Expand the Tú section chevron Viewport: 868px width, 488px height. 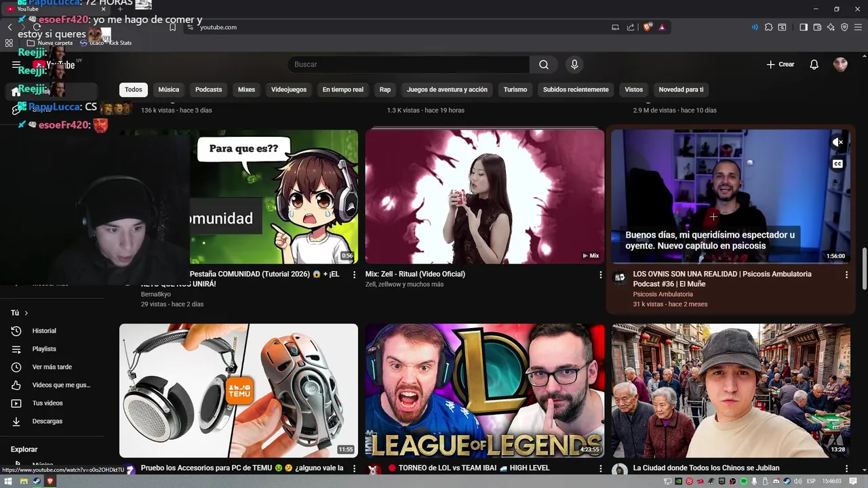26,313
